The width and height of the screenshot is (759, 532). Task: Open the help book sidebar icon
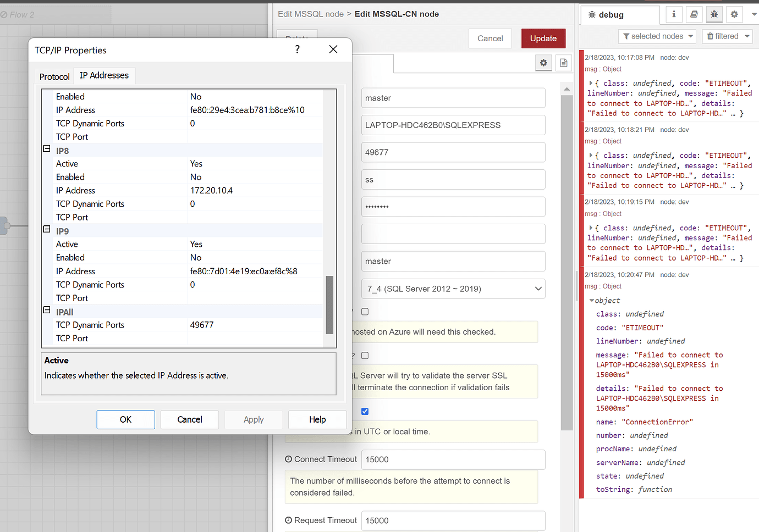[x=694, y=15]
